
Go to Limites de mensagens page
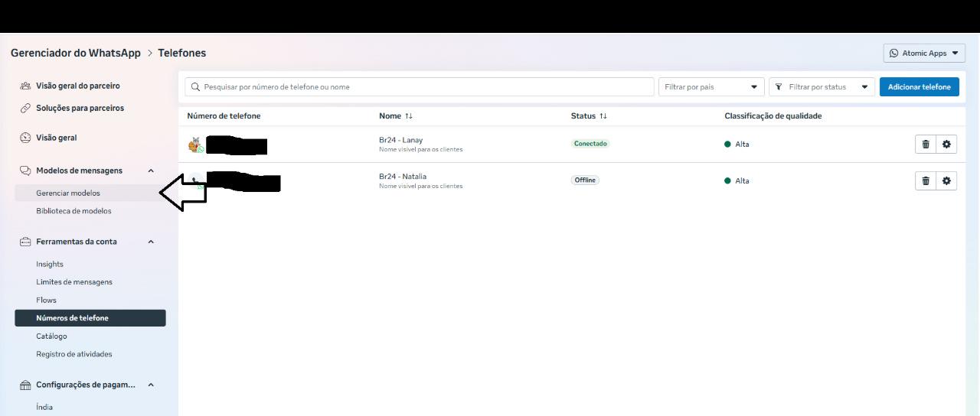tap(74, 282)
